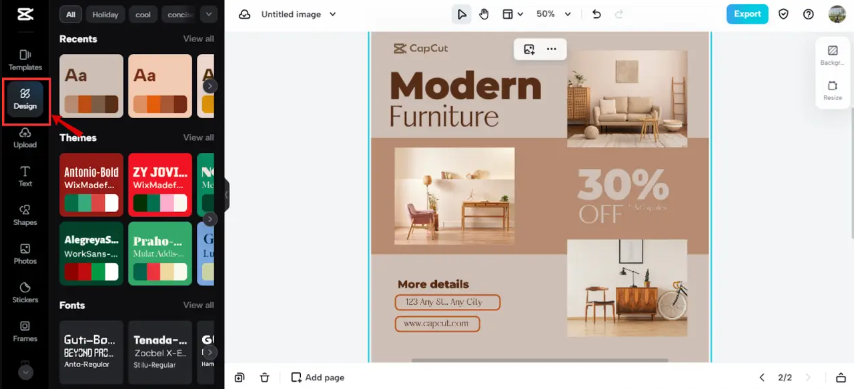Select the 123 Any St., Any City box
This screenshot has height=389, width=854.
447,302
